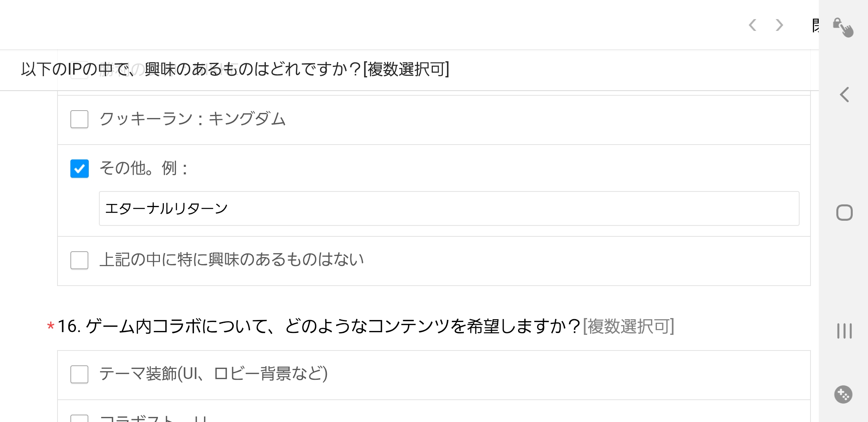868x422 pixels.
Task: Tap the partially visible 閉 close button
Action: pos(815,25)
